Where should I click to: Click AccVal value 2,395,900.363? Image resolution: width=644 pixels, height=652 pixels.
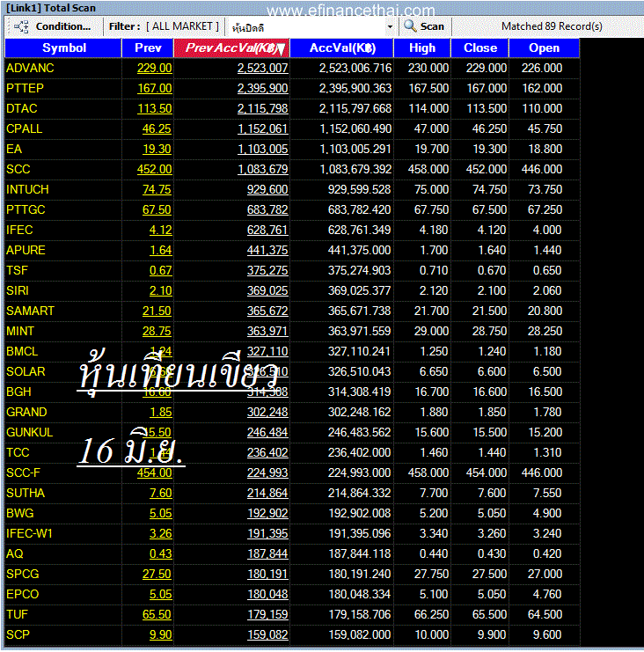coord(355,89)
